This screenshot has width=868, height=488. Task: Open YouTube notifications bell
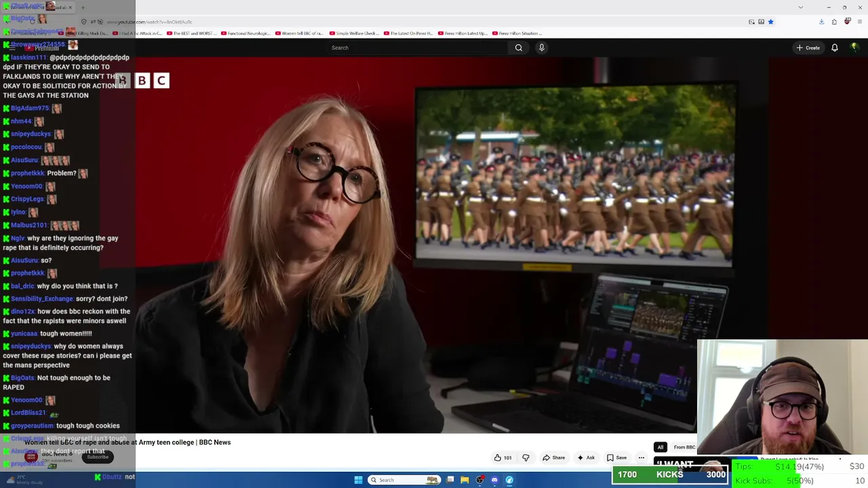pyautogui.click(x=835, y=47)
